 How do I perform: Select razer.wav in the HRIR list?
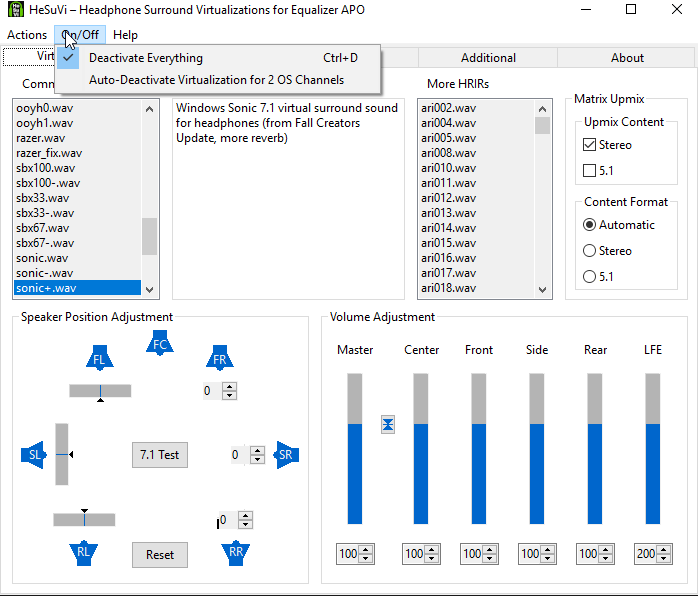[77, 138]
